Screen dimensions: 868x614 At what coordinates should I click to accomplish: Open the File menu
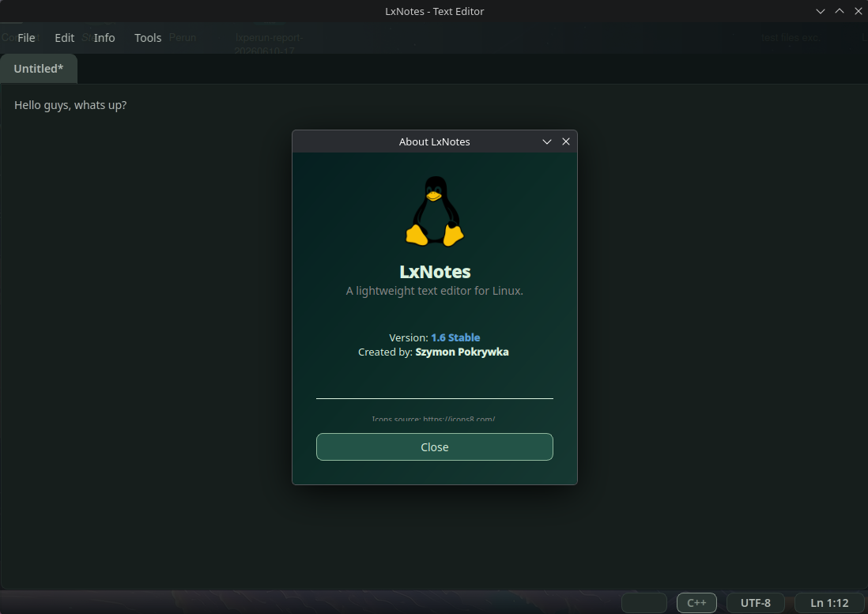(x=26, y=38)
